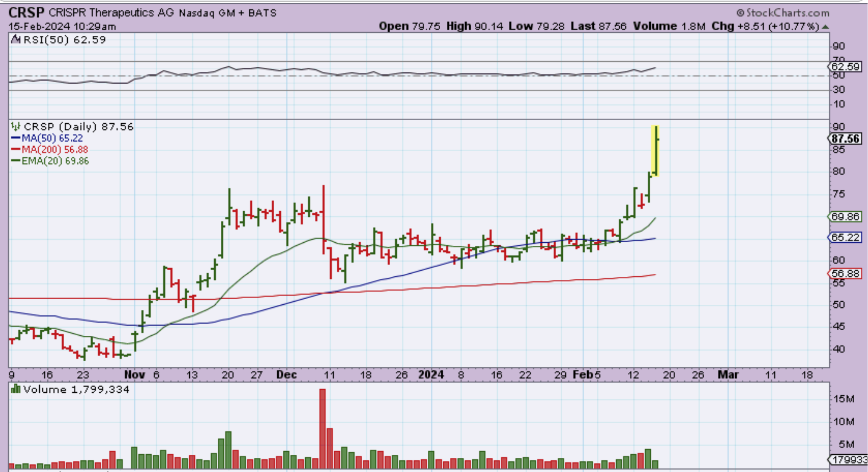
Task: Click the 65.22 MA(50) value tag on right axis
Action: [845, 238]
